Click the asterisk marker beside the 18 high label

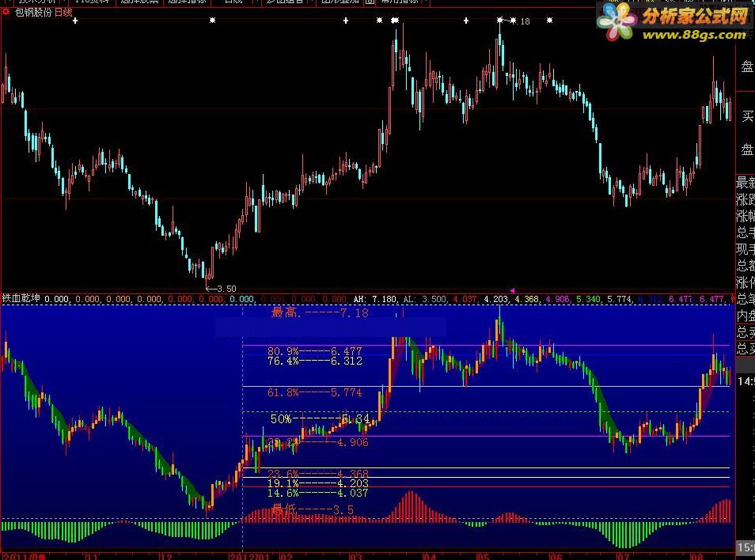point(514,21)
